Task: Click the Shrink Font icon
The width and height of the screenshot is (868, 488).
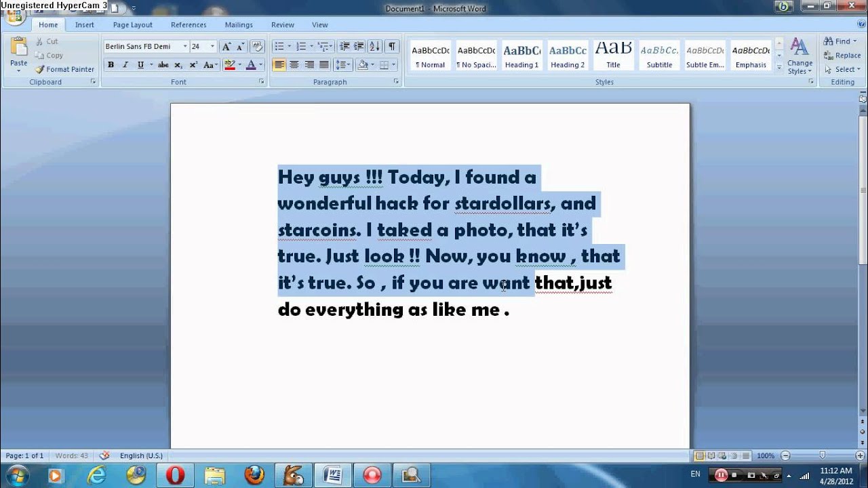Action: click(240, 46)
